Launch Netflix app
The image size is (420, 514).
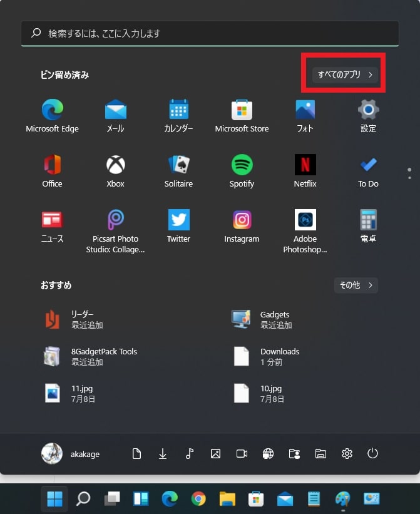click(x=305, y=170)
